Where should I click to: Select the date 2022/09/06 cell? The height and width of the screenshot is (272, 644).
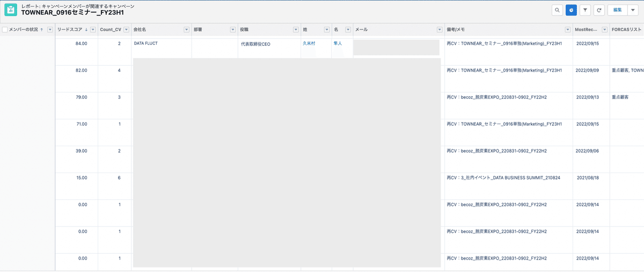point(591,159)
